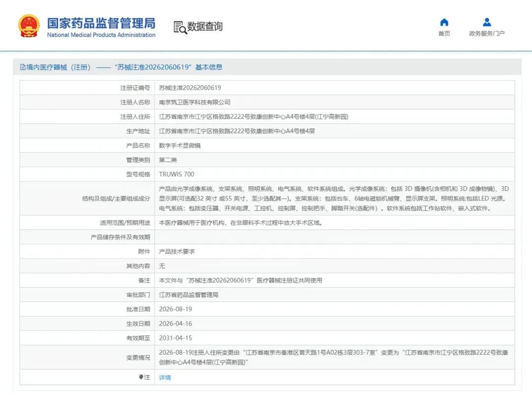Click the 生产地址 address value
Screen dimensions: 532x400
pyautogui.click(x=237, y=131)
